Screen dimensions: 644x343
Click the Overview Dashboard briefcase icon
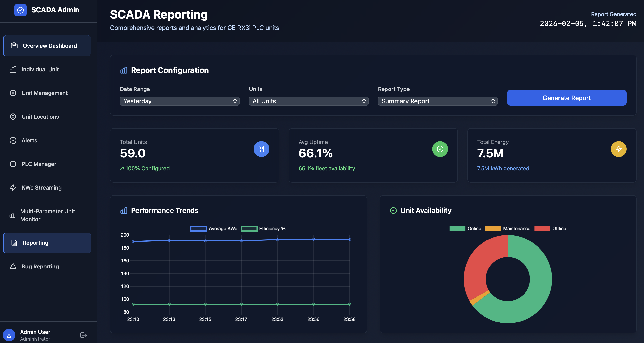tap(14, 46)
